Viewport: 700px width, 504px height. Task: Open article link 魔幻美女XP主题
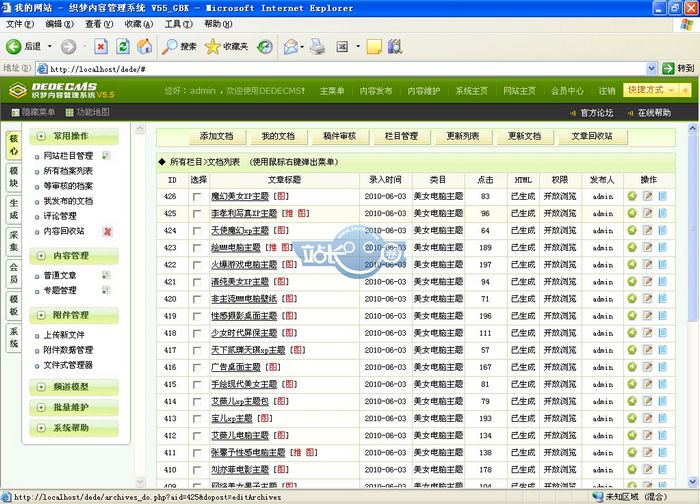point(240,196)
